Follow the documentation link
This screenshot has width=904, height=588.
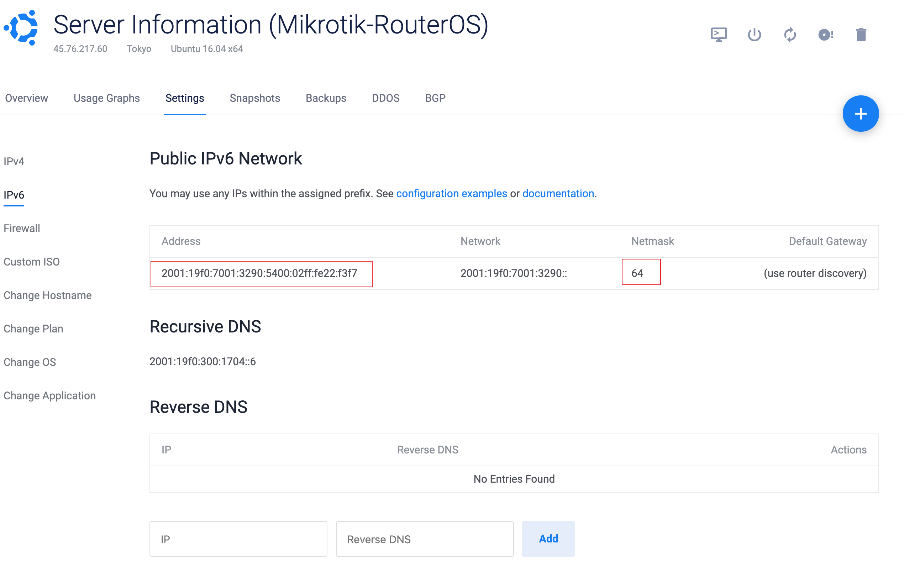click(558, 194)
